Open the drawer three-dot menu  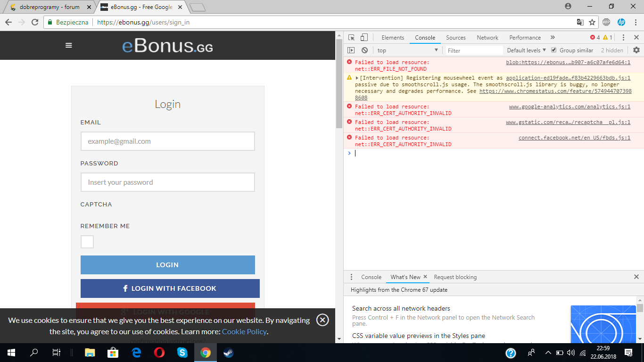click(351, 277)
